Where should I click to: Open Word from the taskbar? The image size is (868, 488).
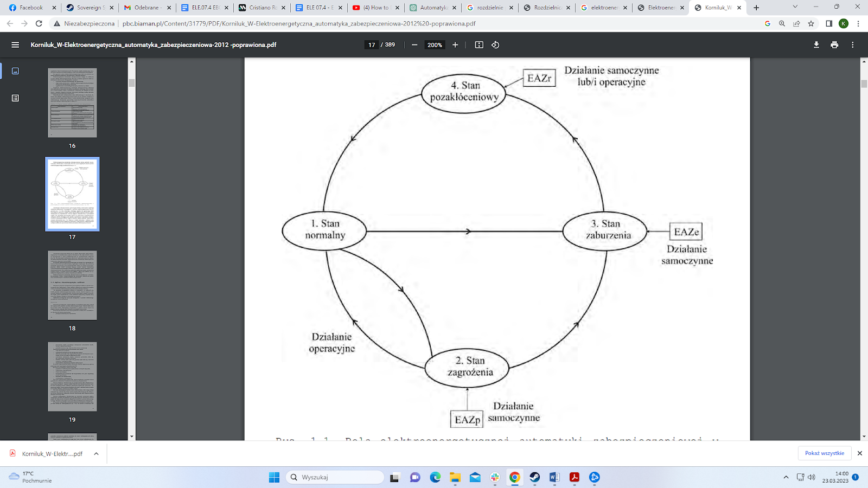pyautogui.click(x=554, y=477)
